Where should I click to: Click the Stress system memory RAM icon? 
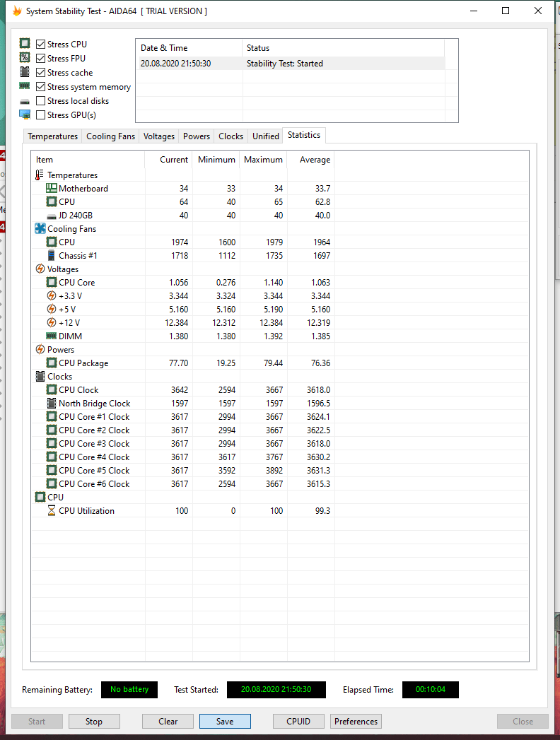pos(25,86)
